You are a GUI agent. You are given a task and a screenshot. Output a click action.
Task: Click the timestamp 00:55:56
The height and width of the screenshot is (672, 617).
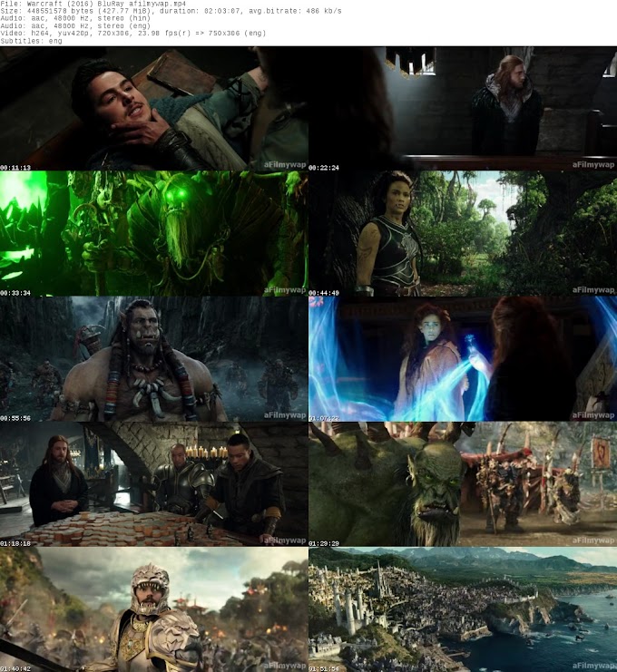tap(15, 418)
